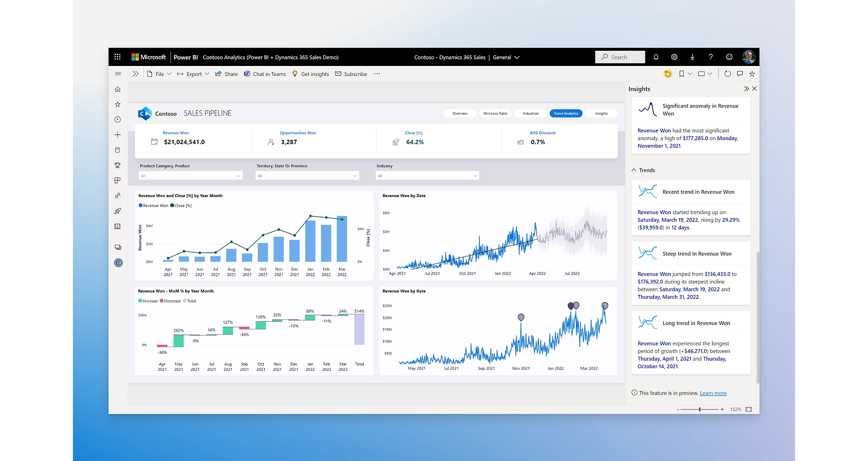Open Learn book icon in sidebar
The width and height of the screenshot is (868, 461).
118,226
